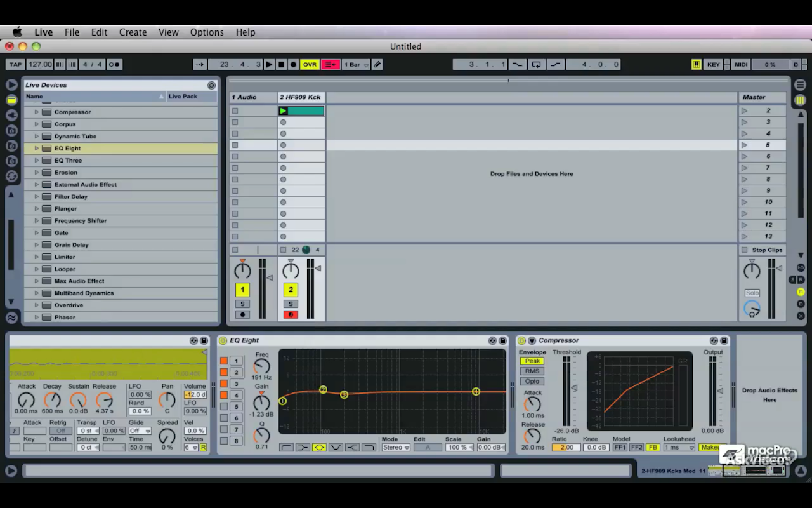Solo track 2 with S button
The height and width of the screenshot is (508, 812).
coord(291,304)
